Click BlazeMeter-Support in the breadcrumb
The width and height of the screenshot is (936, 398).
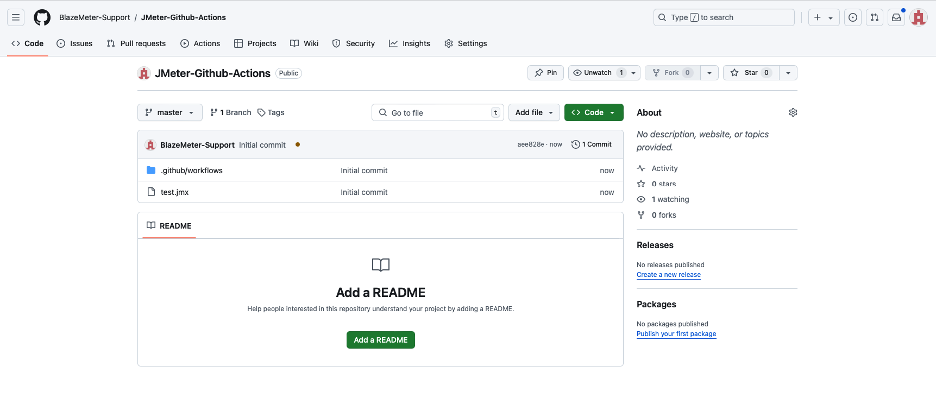click(x=94, y=17)
